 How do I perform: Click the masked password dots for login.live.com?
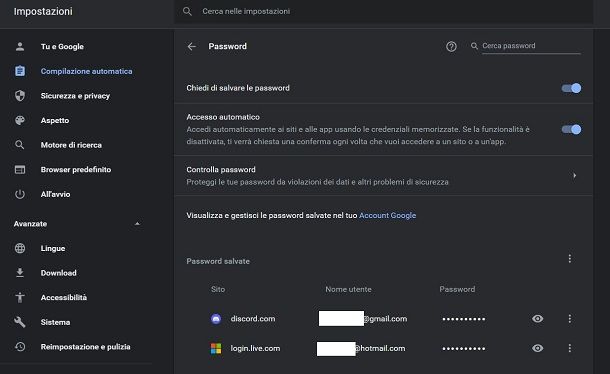point(464,348)
